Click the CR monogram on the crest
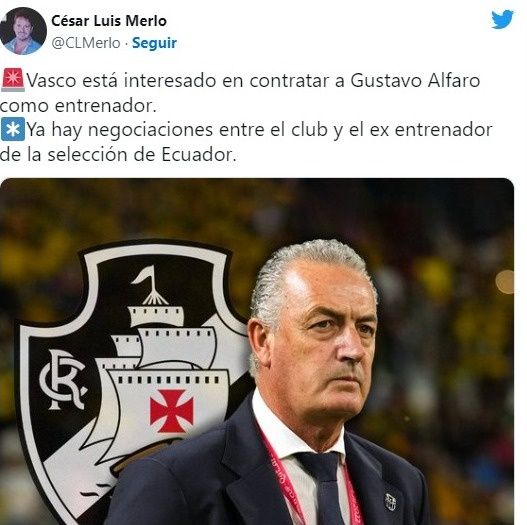Viewport: 527px width, 525px height. click(63, 380)
